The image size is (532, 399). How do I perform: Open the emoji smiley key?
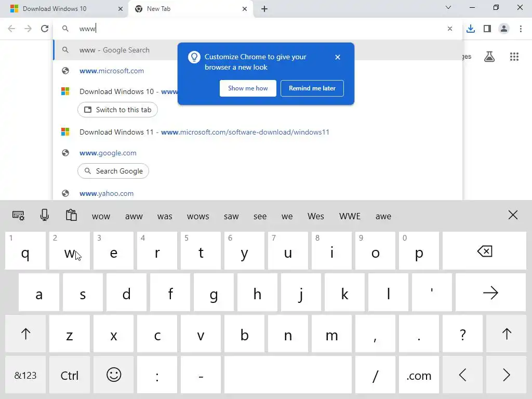pyautogui.click(x=114, y=375)
